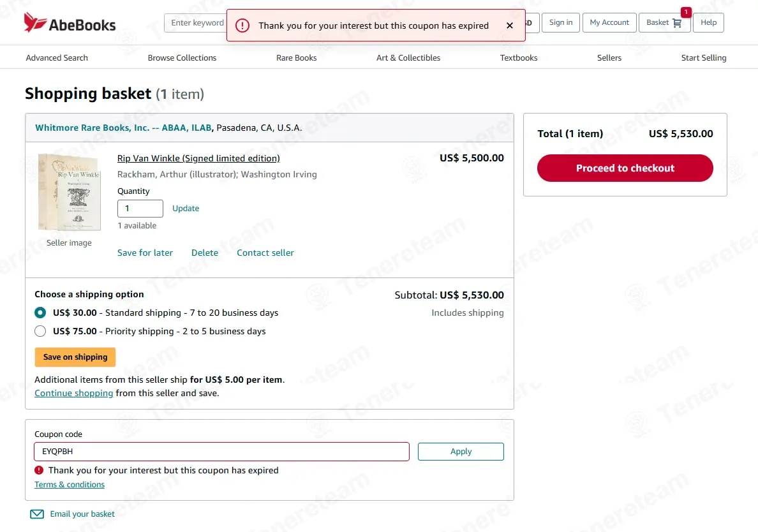Open the Basket cart icon
This screenshot has height=532, width=758.
click(x=677, y=23)
